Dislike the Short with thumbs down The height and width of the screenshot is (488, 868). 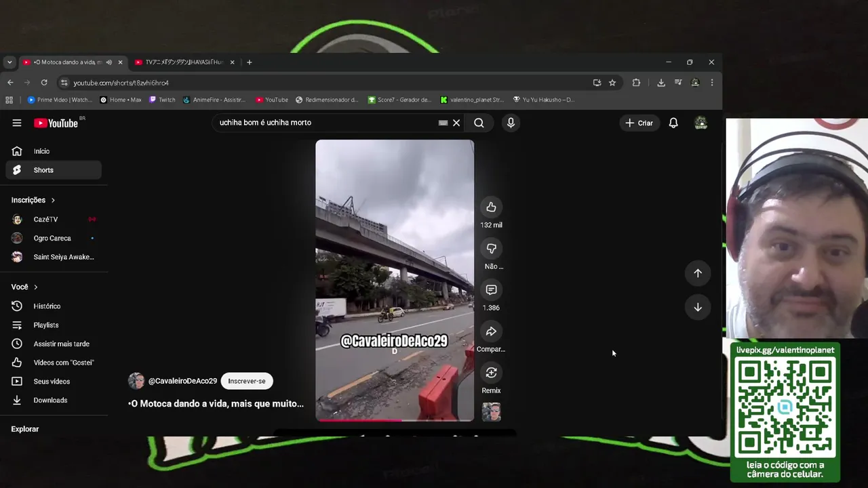coord(491,249)
